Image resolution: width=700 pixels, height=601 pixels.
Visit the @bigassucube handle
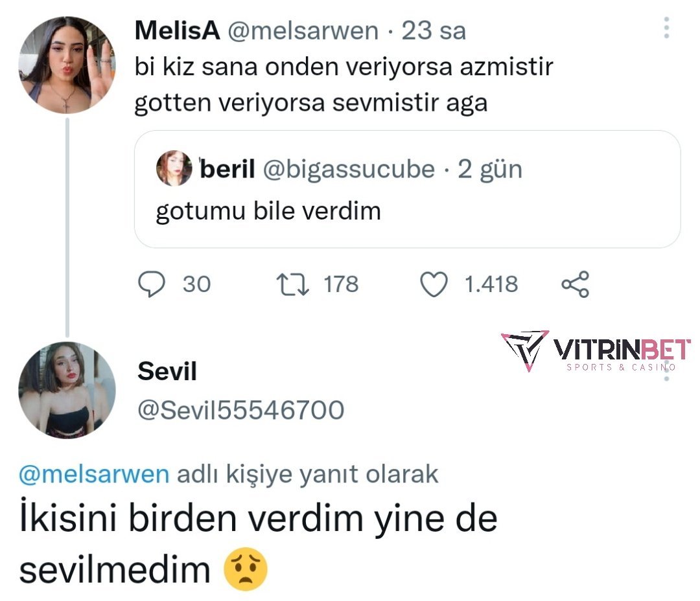(x=348, y=169)
